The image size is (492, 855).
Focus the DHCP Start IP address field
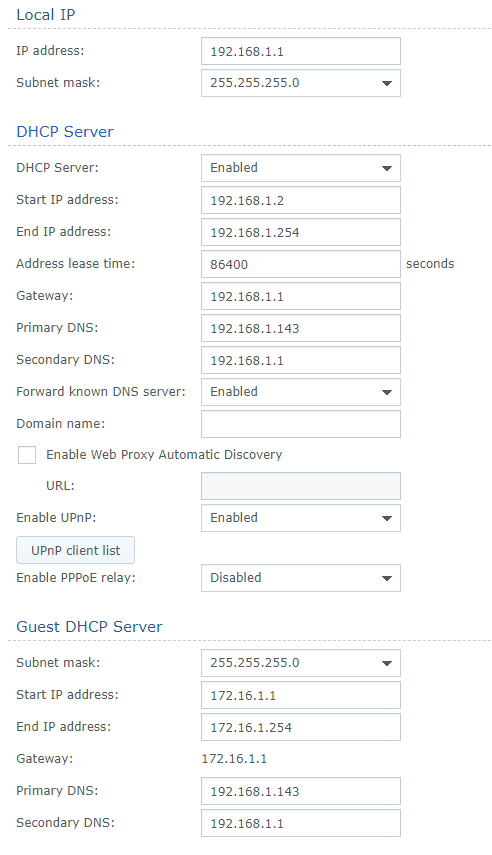click(301, 200)
